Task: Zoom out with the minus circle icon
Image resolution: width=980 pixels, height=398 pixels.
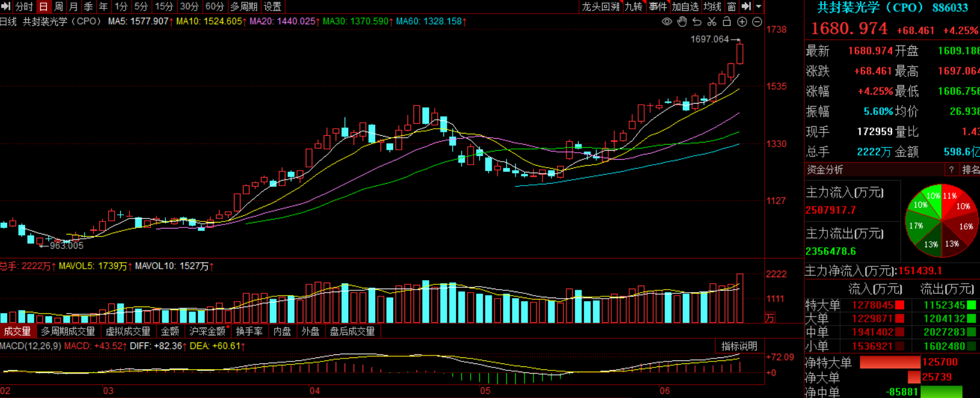Action: tap(757, 22)
